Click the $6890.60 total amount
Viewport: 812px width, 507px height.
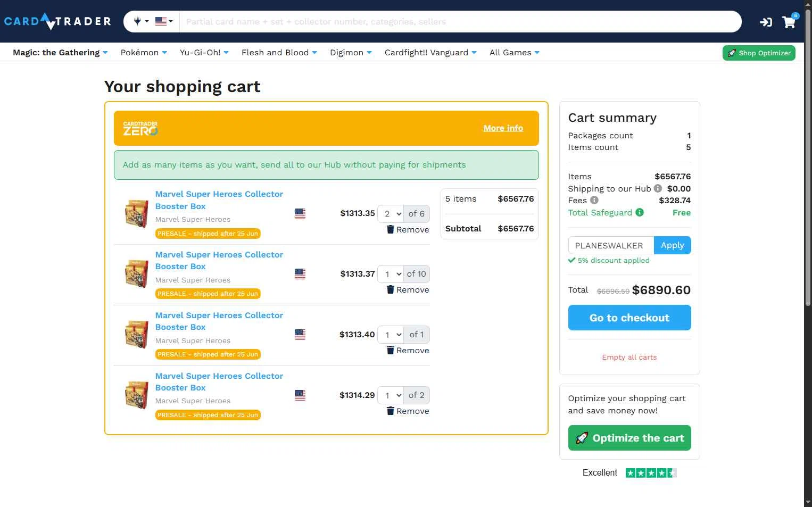tap(661, 290)
